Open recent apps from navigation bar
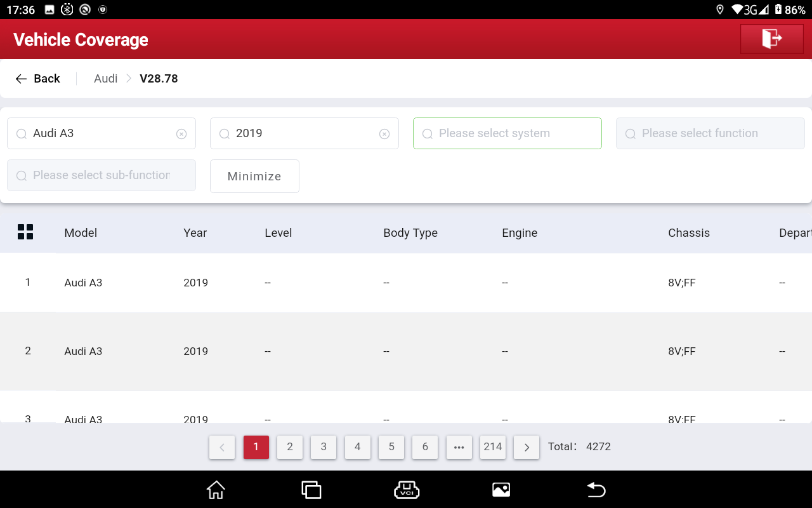This screenshot has width=812, height=508. (311, 490)
